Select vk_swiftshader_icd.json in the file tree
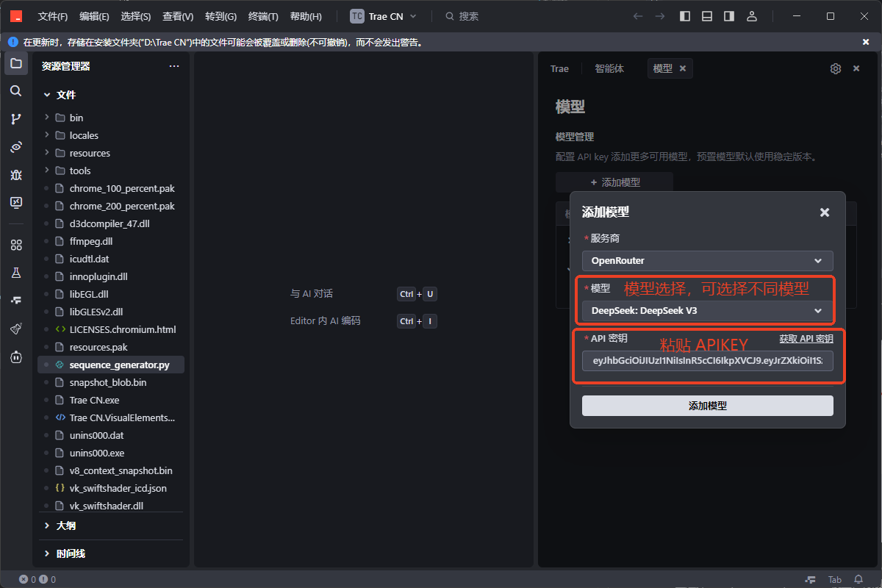 tap(111, 488)
